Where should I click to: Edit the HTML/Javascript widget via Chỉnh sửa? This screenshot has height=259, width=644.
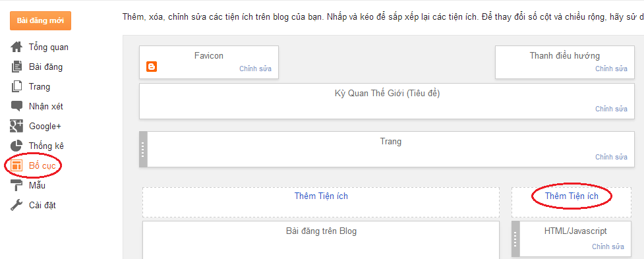[x=608, y=246]
